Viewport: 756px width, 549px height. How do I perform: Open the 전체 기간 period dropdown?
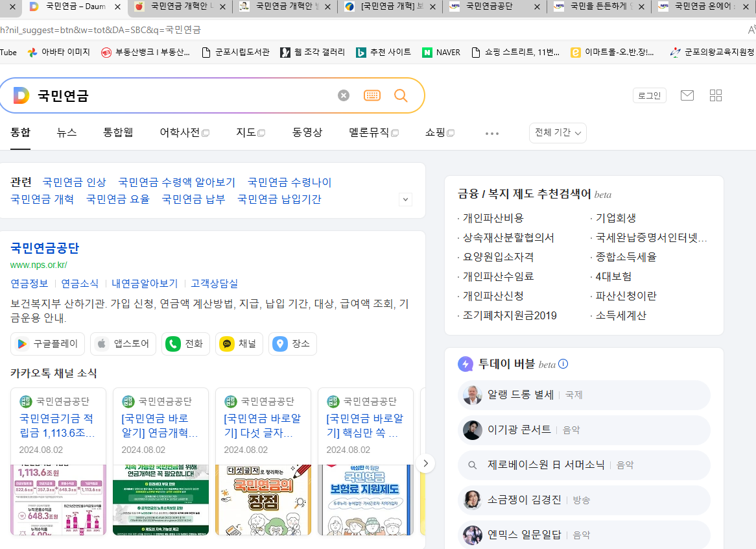pos(558,132)
